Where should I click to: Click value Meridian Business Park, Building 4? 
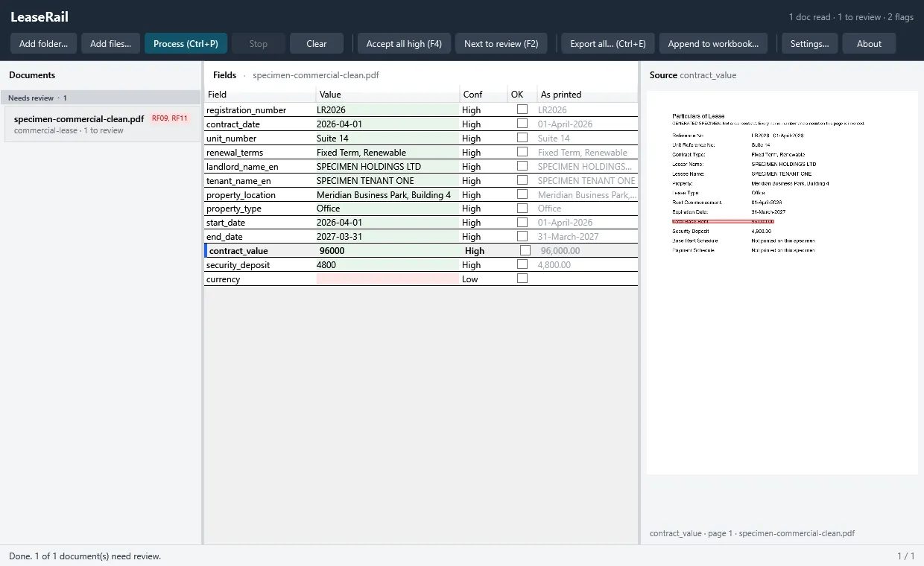tap(384, 194)
